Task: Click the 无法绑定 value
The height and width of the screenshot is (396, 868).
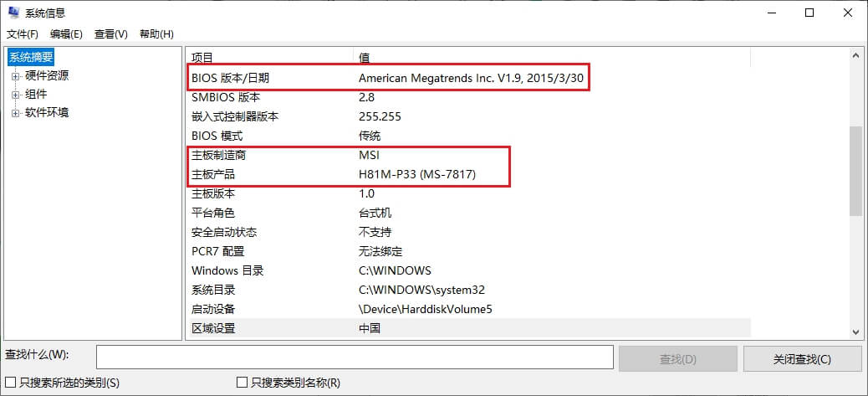Action: [380, 251]
